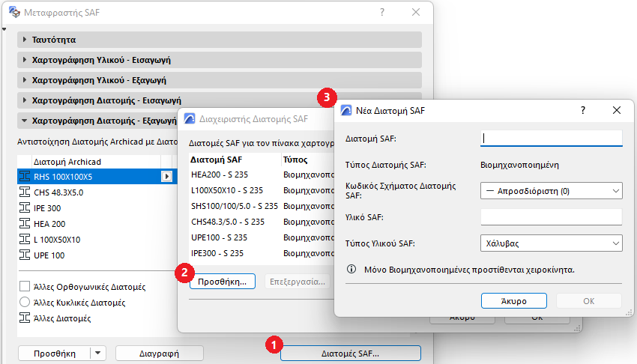
Task: Click the Άλλες Διατομές profile icon
Action: pos(25,318)
